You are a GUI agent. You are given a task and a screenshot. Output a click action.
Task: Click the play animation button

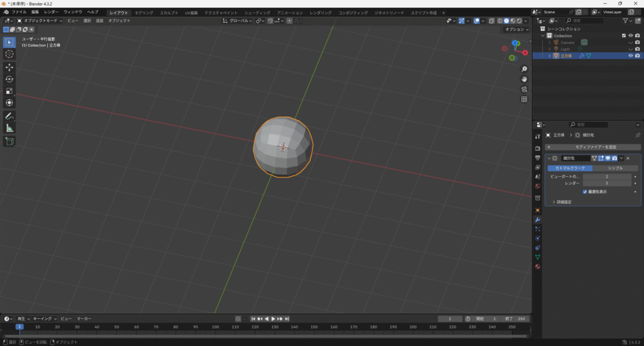click(x=273, y=319)
